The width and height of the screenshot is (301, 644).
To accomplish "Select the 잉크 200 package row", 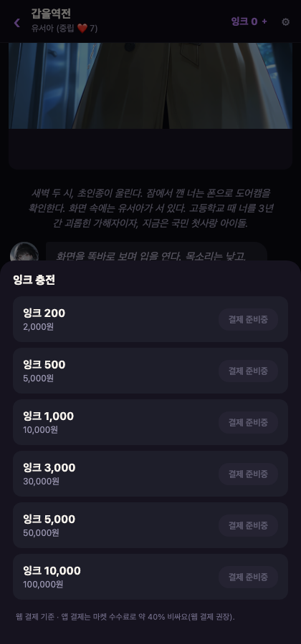I will click(150, 319).
